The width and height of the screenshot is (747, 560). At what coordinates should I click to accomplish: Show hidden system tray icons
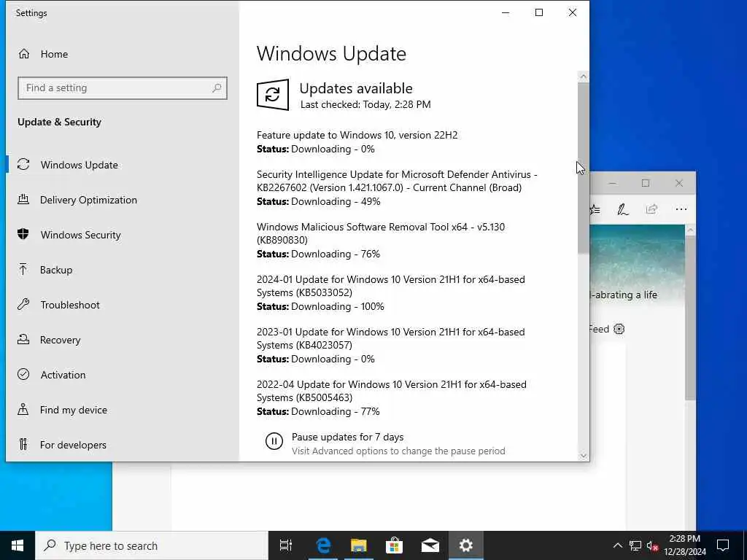click(x=617, y=545)
